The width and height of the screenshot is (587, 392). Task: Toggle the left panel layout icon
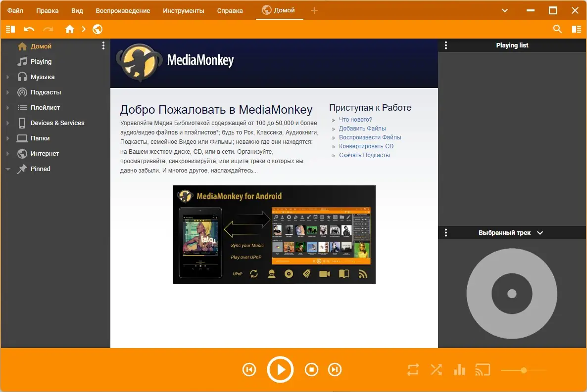10,29
